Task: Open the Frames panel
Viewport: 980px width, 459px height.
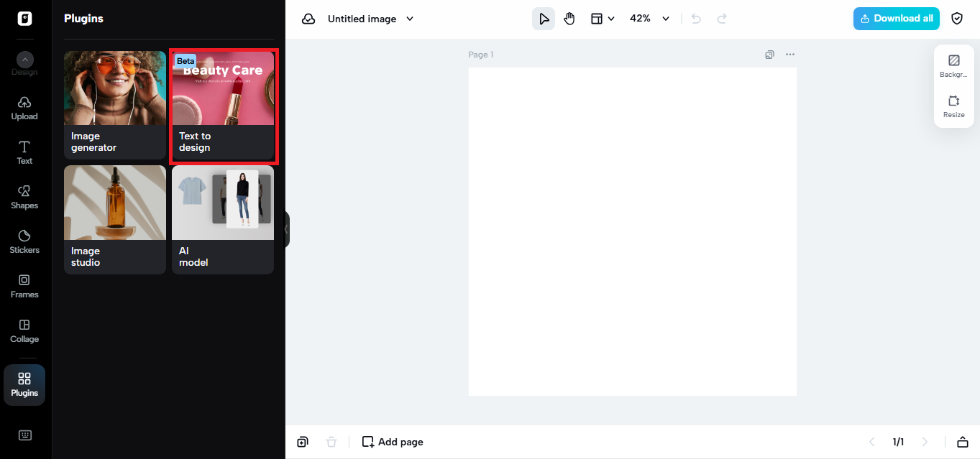Action: point(24,285)
